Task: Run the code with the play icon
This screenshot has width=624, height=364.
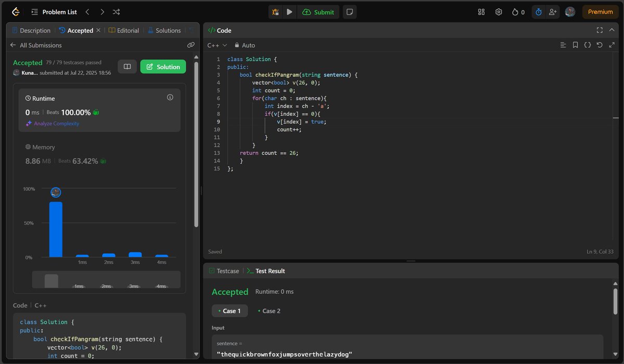Action: pos(290,12)
